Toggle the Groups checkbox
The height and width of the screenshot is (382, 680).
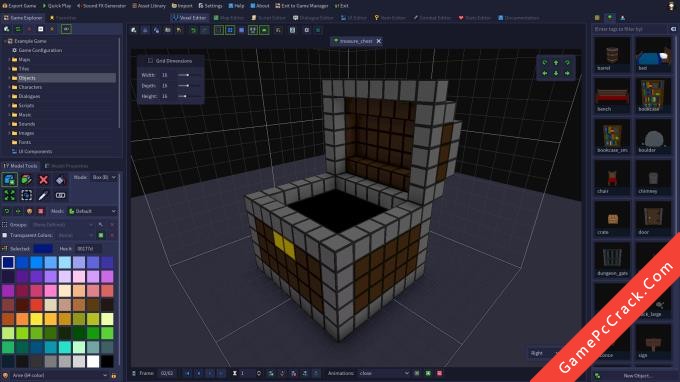click(5, 225)
